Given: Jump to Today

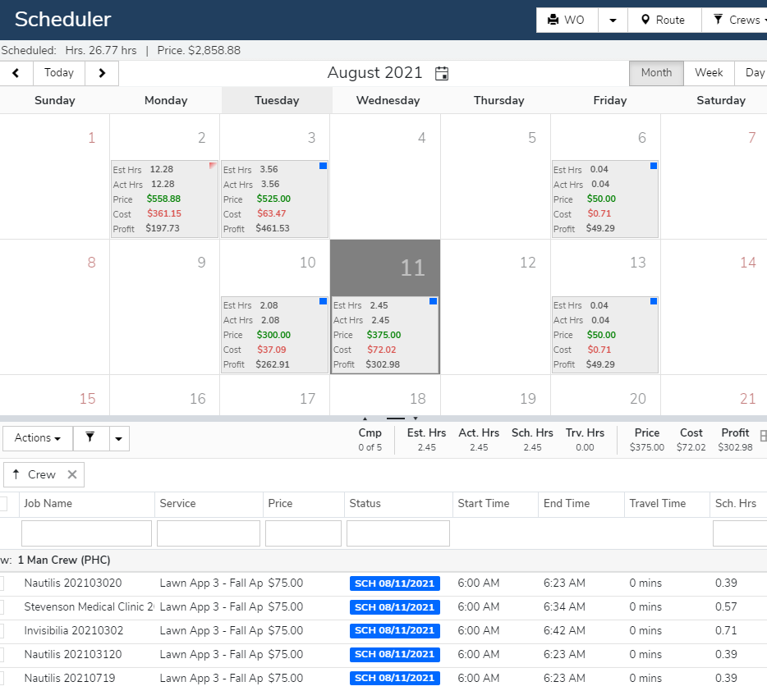Looking at the screenshot, I should [x=59, y=73].
